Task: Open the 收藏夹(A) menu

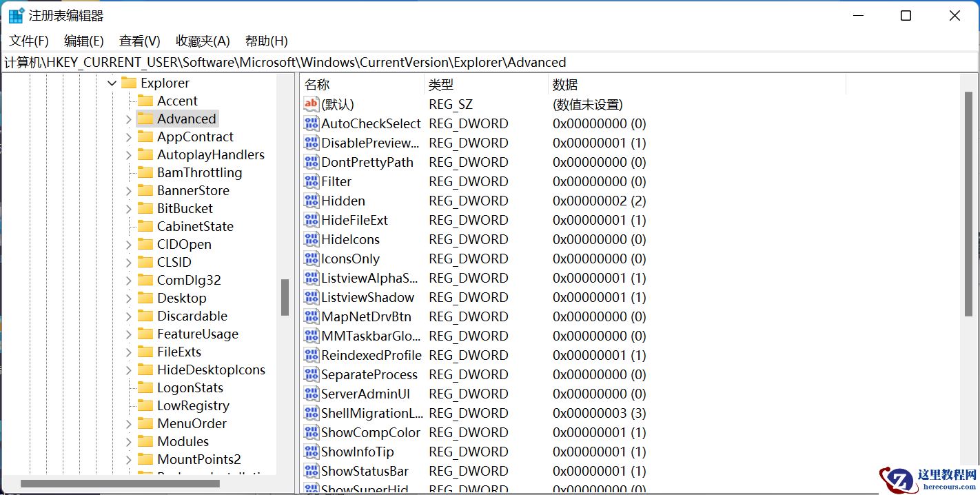Action: pyautogui.click(x=201, y=41)
